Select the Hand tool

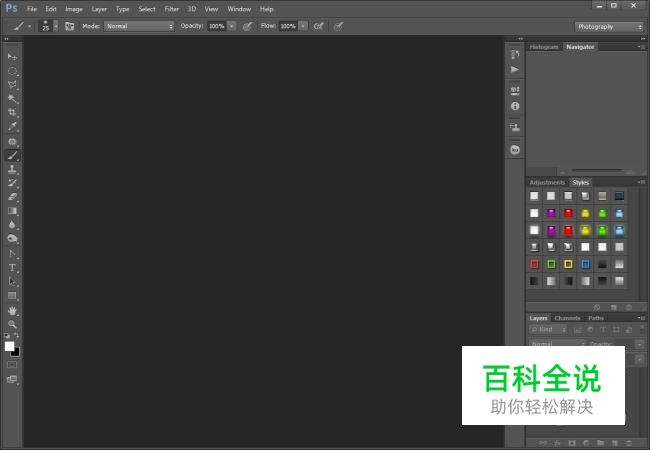[x=12, y=310]
